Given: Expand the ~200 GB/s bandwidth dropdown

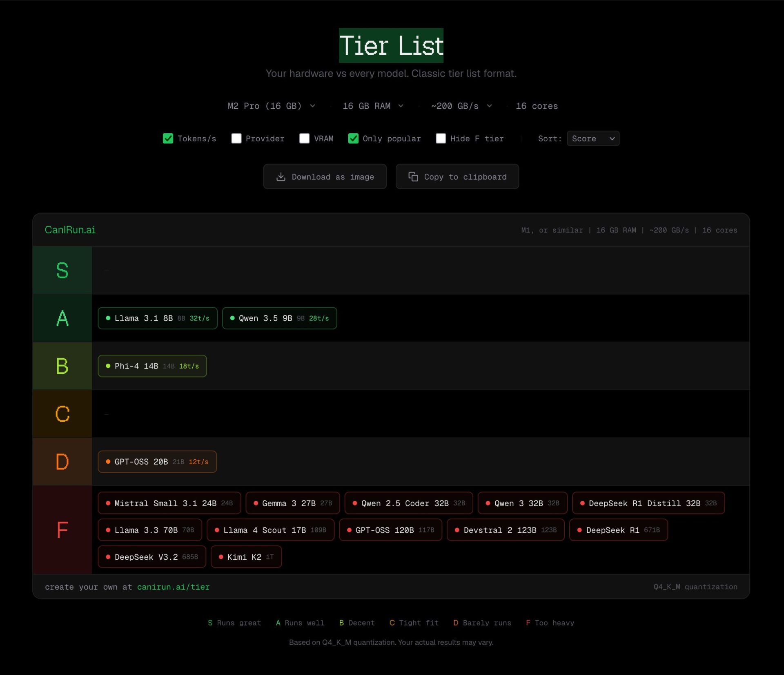Looking at the screenshot, I should click(x=461, y=106).
